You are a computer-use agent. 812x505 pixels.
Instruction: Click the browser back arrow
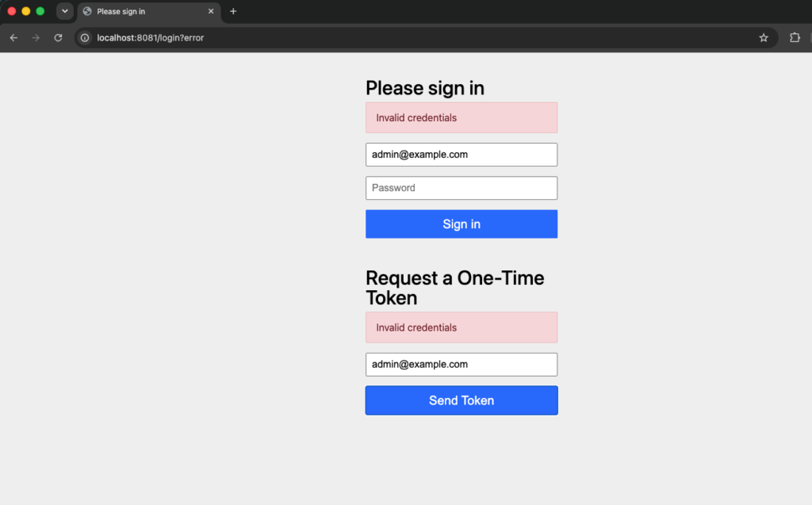click(x=13, y=38)
